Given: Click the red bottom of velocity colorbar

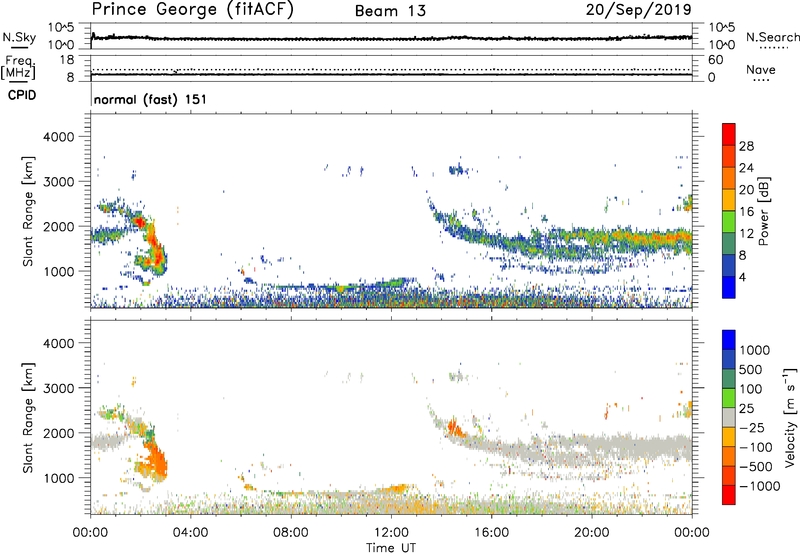Looking at the screenshot, I should [x=729, y=495].
